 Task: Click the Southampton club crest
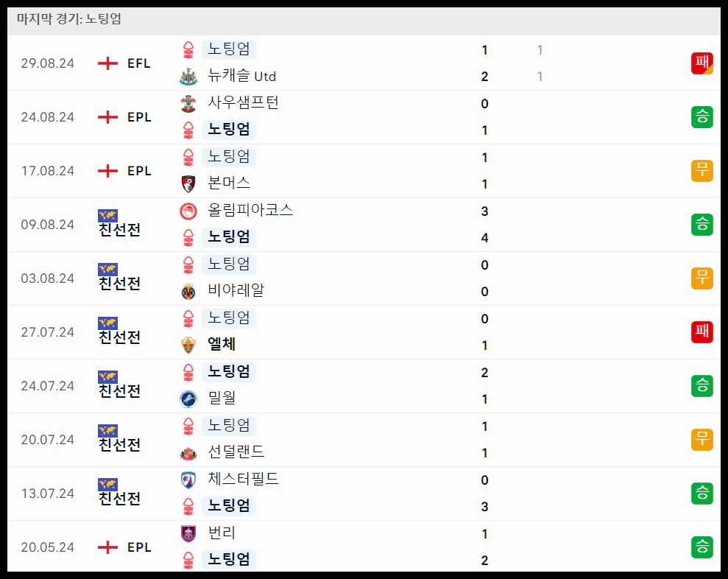[x=188, y=103]
